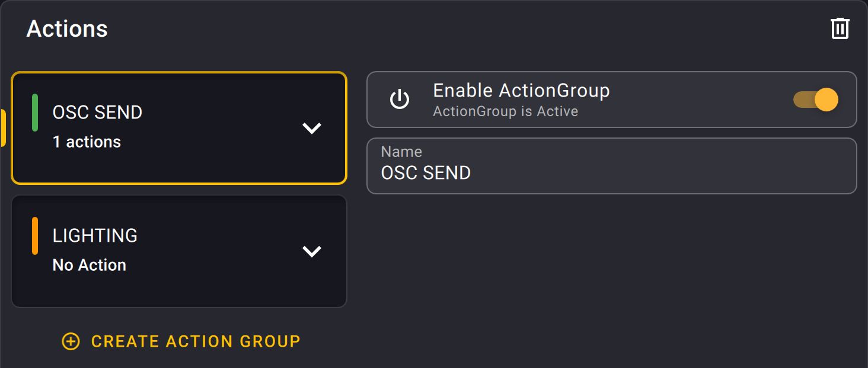
Task: Click into the Name field showing OSC SEND
Action: click(611, 173)
